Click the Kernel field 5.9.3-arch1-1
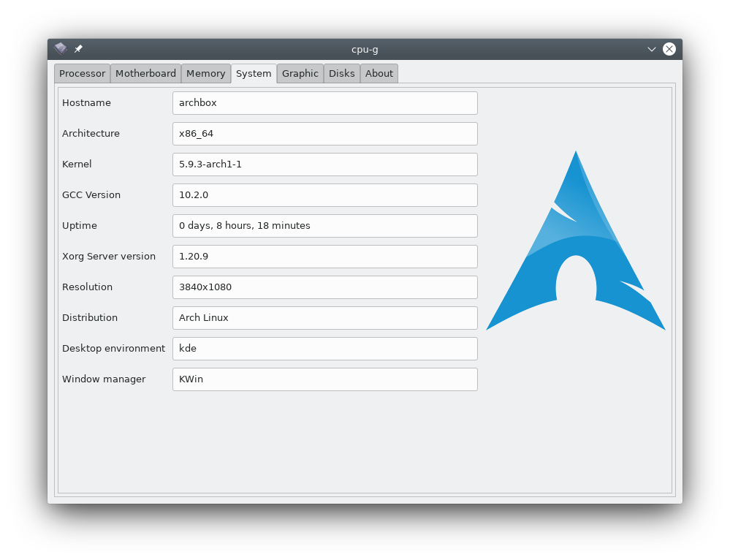The image size is (730, 560). pyautogui.click(x=325, y=164)
